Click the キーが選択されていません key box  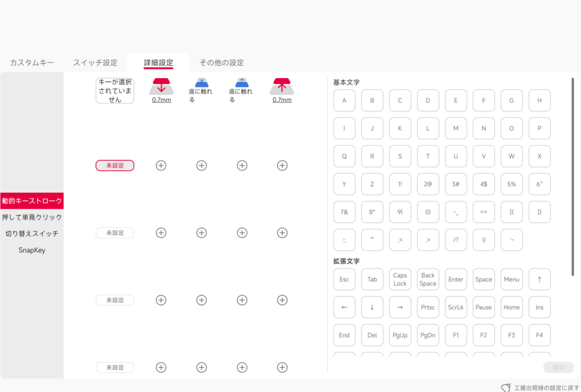[x=115, y=91]
